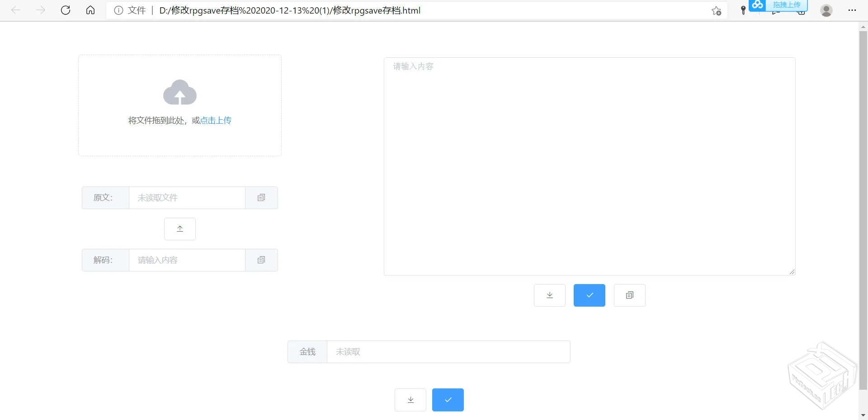Apply the 金钱 value with the blue check
The height and width of the screenshot is (420, 868).
coord(448,399)
